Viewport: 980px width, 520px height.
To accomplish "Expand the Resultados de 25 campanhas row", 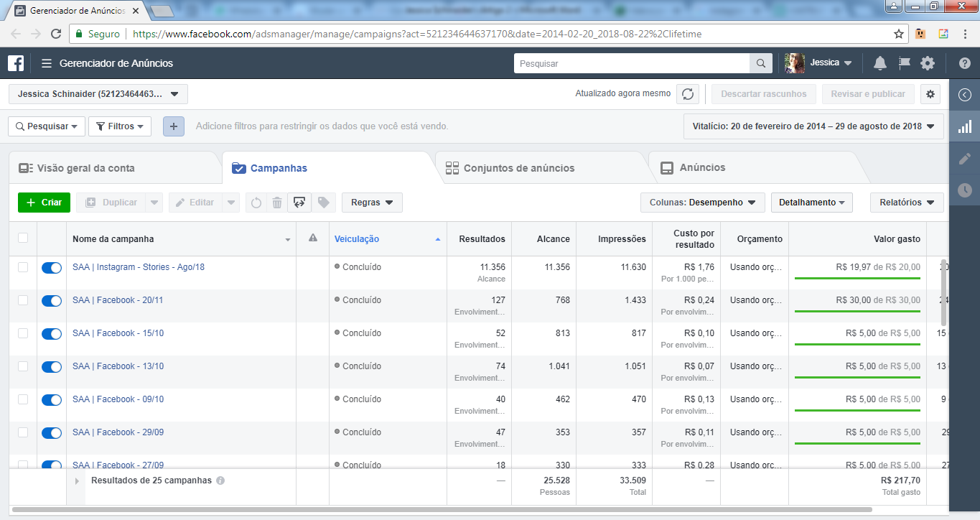I will 78,481.
